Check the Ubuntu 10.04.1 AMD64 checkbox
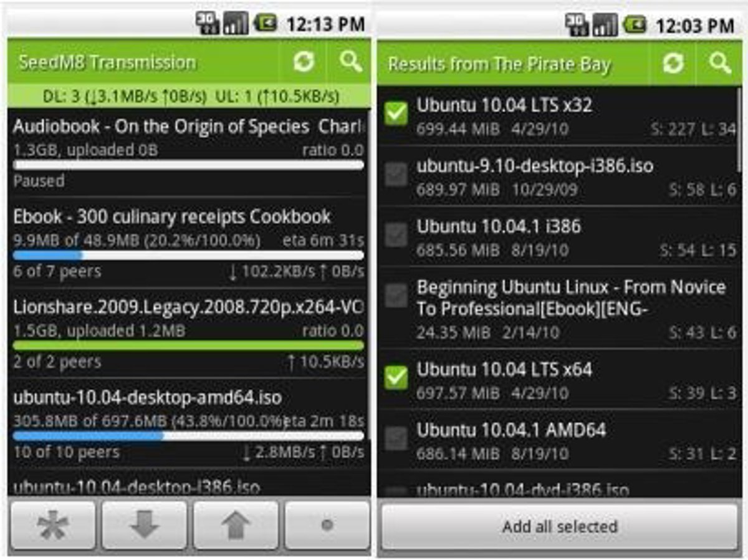The image size is (748, 560). (396, 439)
